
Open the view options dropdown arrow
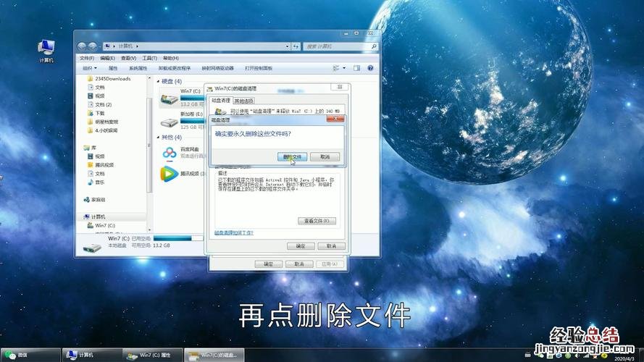coord(344,68)
